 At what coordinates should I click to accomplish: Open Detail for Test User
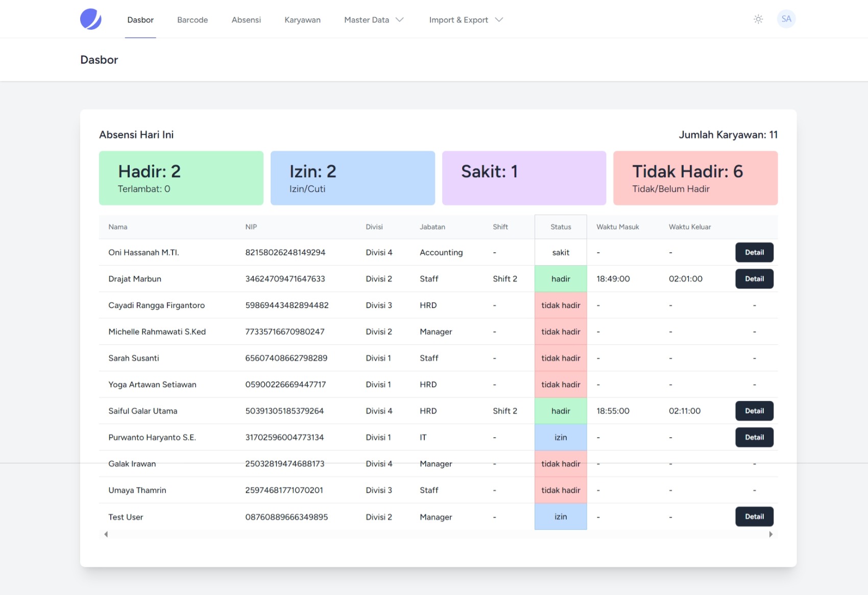click(754, 516)
